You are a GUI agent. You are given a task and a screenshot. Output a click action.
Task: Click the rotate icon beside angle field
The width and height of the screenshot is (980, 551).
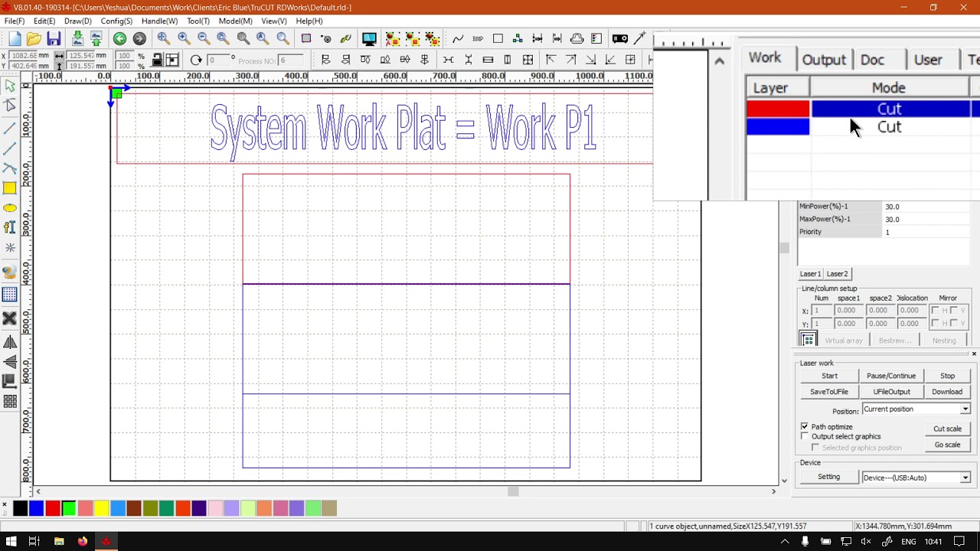coord(196,60)
